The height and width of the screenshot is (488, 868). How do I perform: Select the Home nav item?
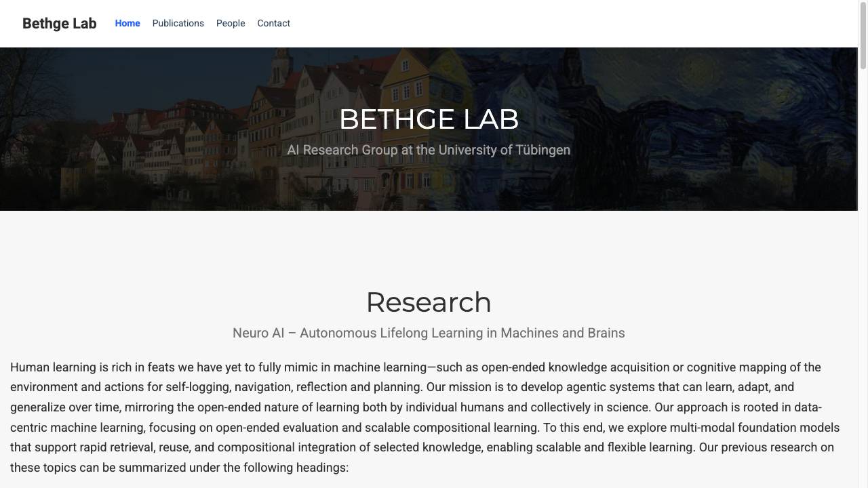pyautogui.click(x=127, y=23)
